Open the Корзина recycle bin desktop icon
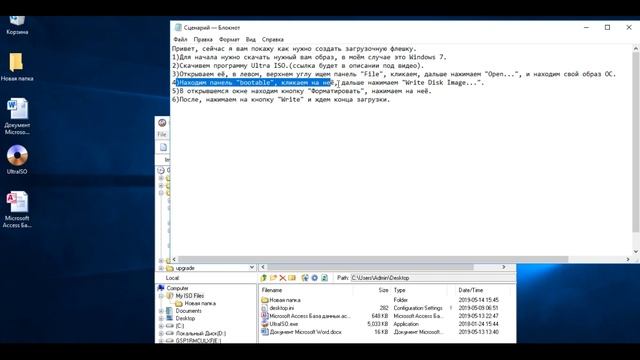640x360 pixels. coord(17,24)
